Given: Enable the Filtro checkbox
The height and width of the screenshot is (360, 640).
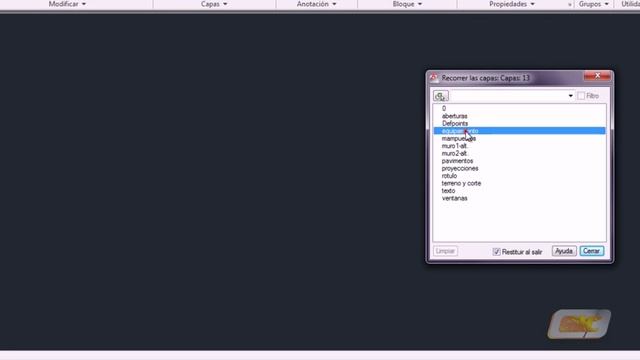Looking at the screenshot, I should point(581,96).
